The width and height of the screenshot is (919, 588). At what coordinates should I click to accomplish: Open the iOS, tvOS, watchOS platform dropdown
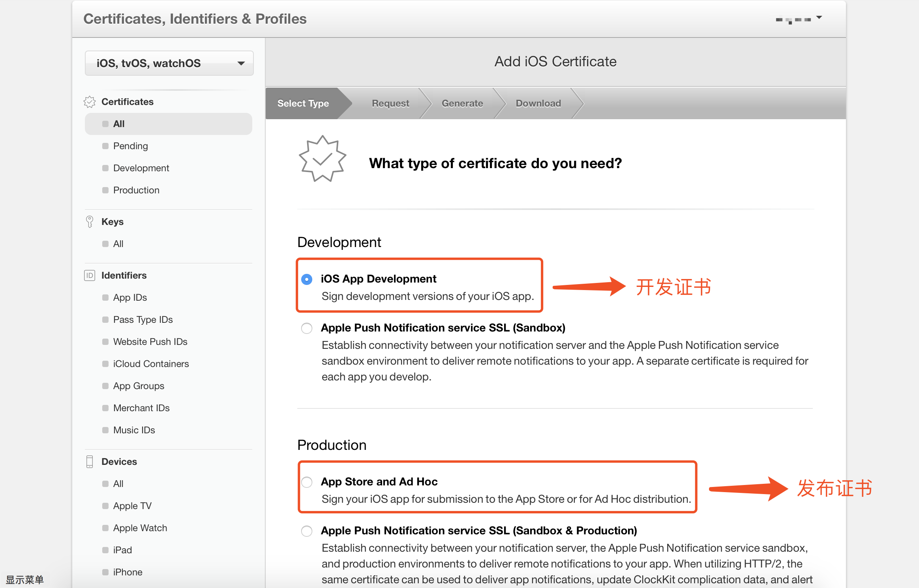click(x=169, y=63)
